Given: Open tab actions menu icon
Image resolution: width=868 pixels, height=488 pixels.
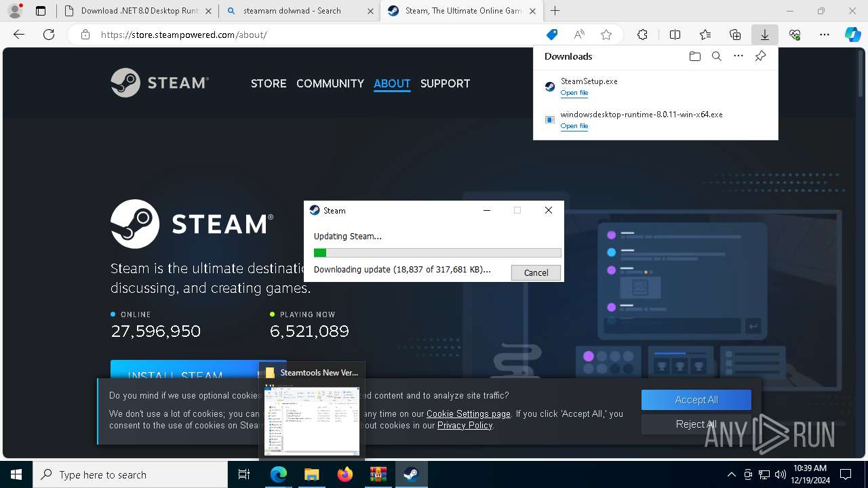Looking at the screenshot, I should 41,11.
